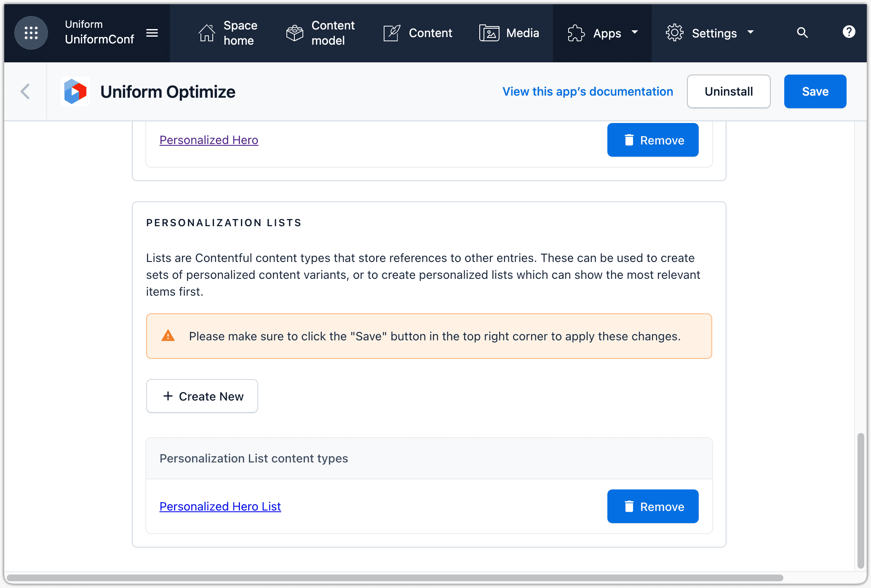Uninstall the Uniform Optimize app

coord(728,91)
